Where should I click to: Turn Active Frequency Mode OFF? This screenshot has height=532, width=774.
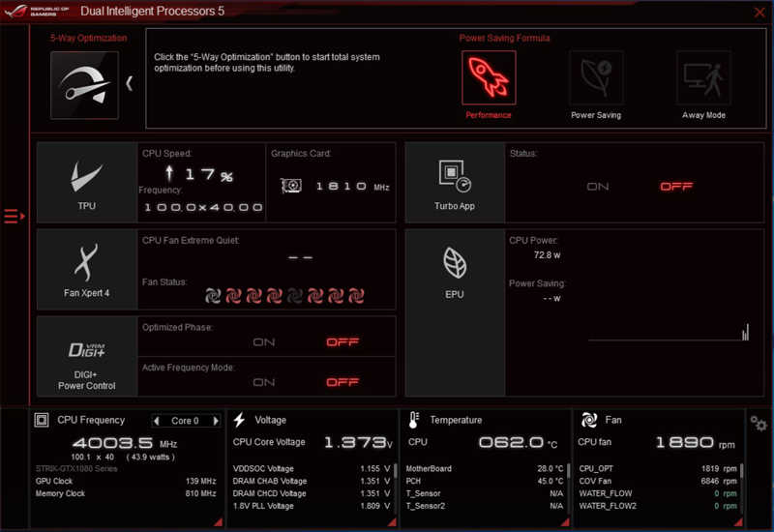tap(342, 382)
